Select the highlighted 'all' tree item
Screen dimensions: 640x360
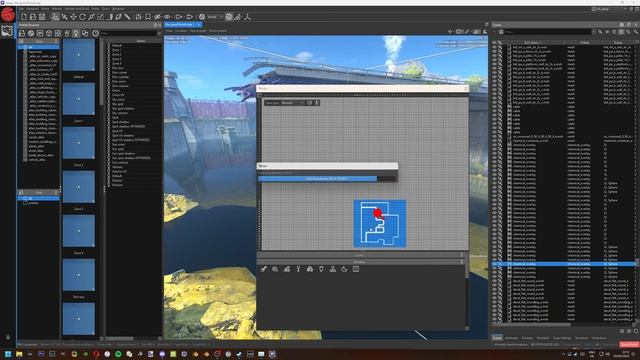coord(38,47)
